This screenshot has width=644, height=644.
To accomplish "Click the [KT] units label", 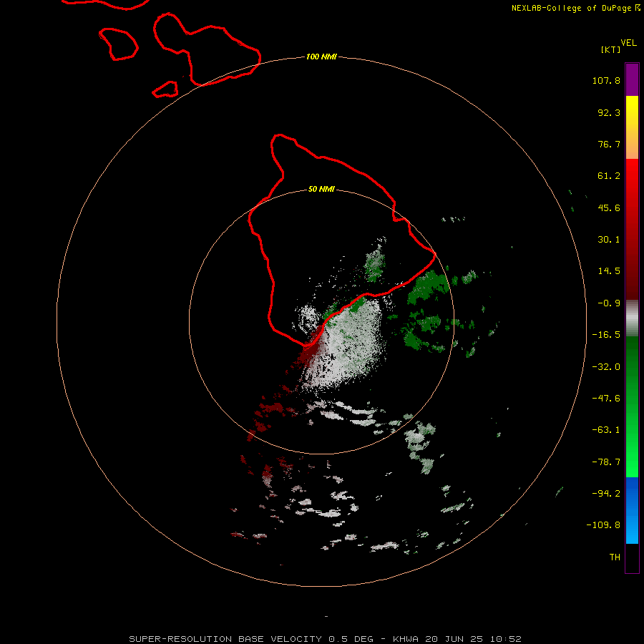I will pyautogui.click(x=611, y=49).
